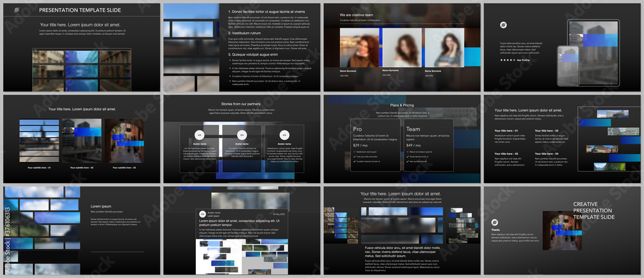Select 'Your title here - 01' heading
Screen dimensions: 644x278
(506, 131)
